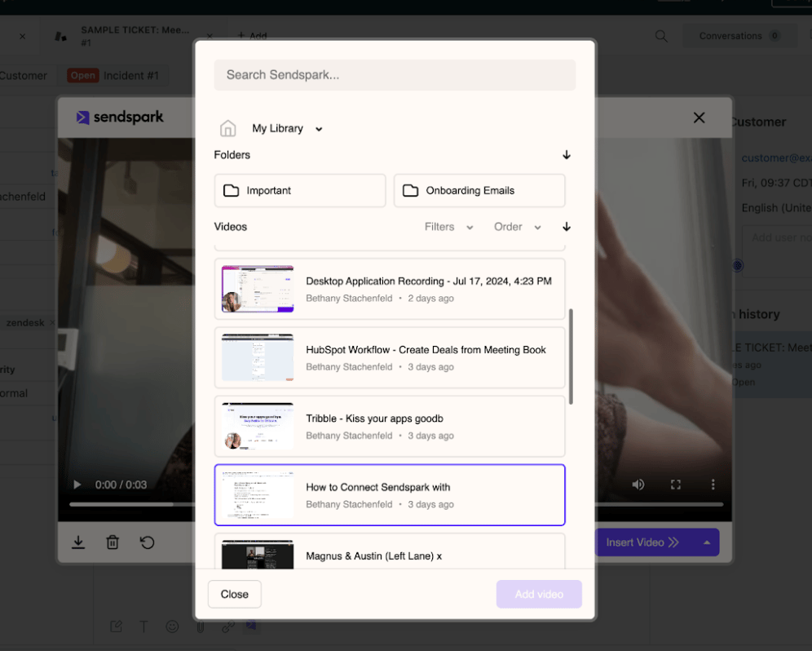Image resolution: width=812 pixels, height=651 pixels.
Task: Select Tribble - Kiss your apps video
Action: point(390,427)
